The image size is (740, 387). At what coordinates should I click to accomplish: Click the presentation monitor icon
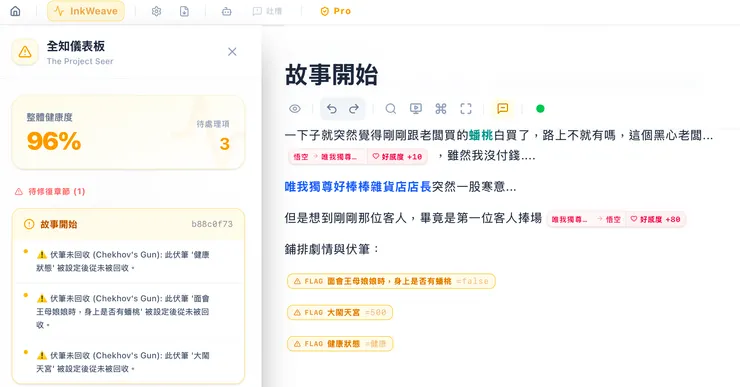[416, 109]
